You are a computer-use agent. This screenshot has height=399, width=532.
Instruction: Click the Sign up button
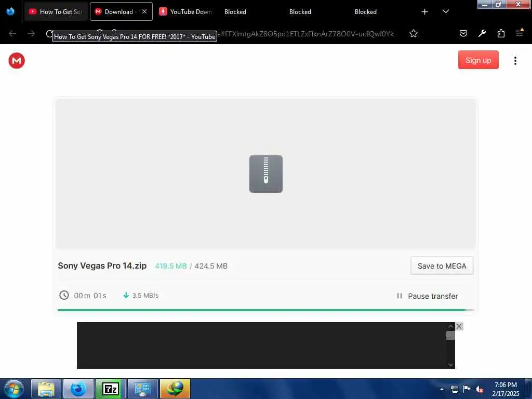(x=478, y=60)
